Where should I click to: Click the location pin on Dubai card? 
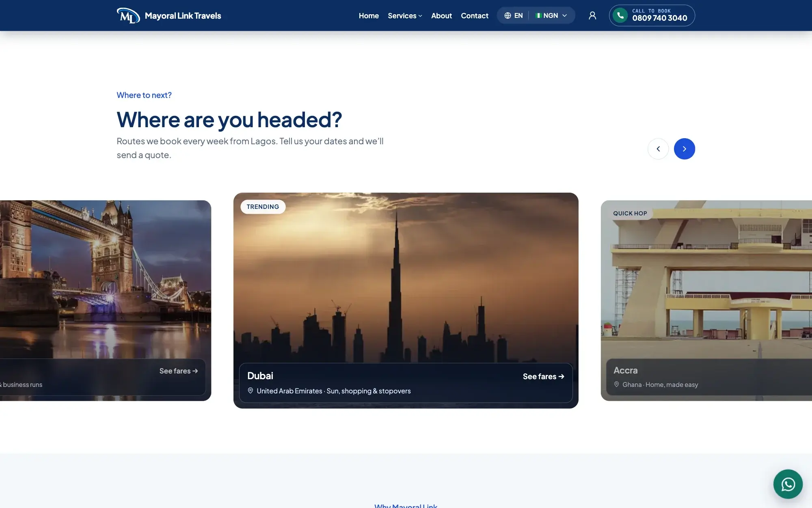tap(251, 391)
